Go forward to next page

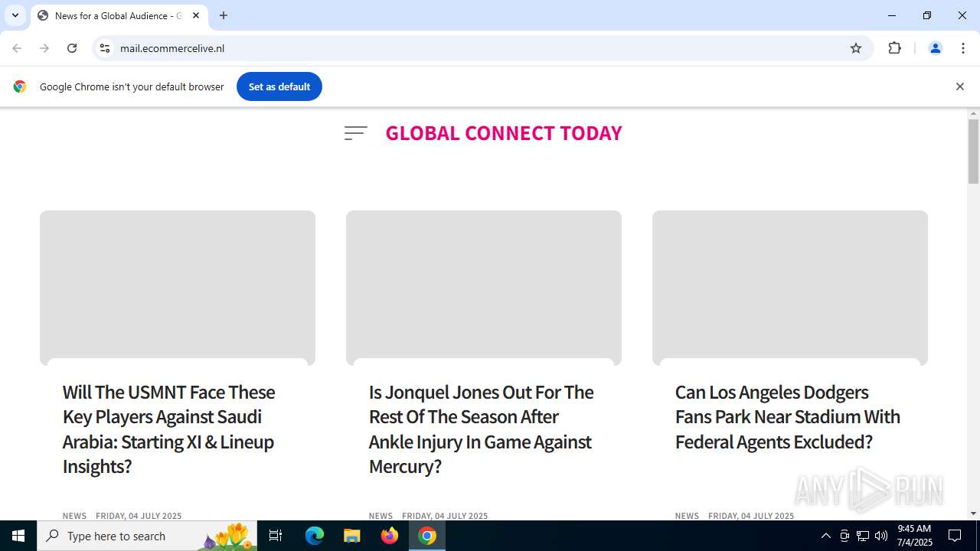[x=44, y=48]
